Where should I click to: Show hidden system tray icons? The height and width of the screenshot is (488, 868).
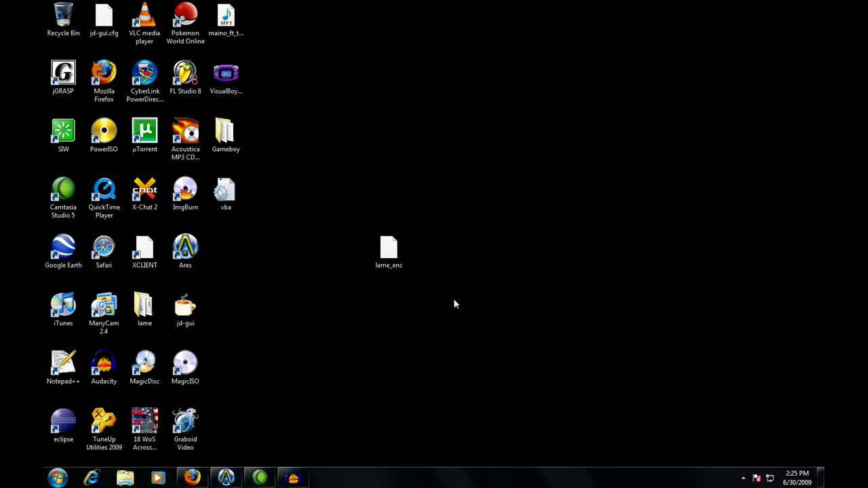point(743,478)
